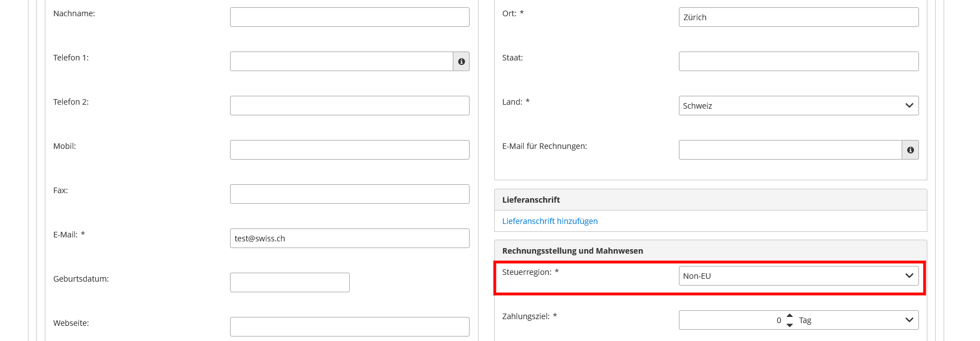Click the E-Mail für Rechnungen text field
Viewport: 980px width, 341px height.
pos(790,150)
